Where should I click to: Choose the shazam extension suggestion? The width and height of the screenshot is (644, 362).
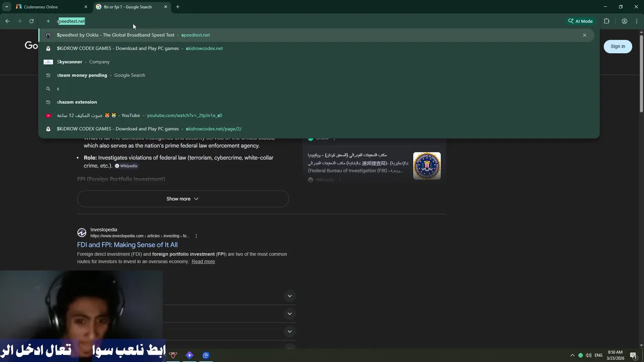316,102
